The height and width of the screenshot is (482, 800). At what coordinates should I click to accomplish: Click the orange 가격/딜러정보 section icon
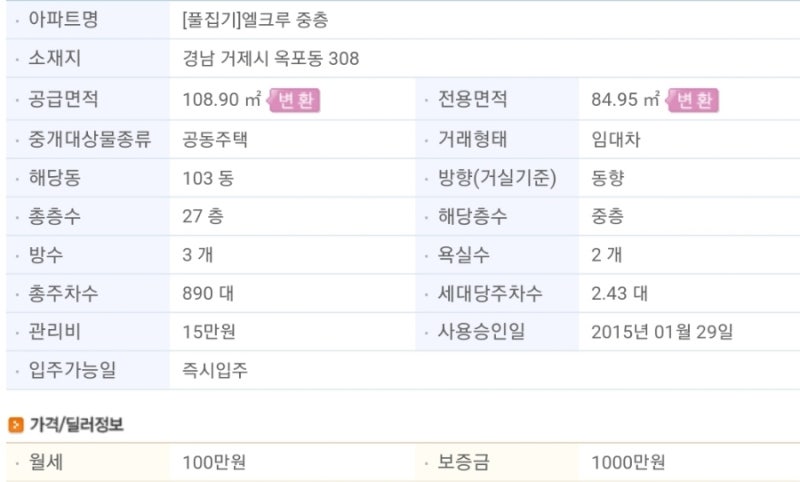(16, 424)
